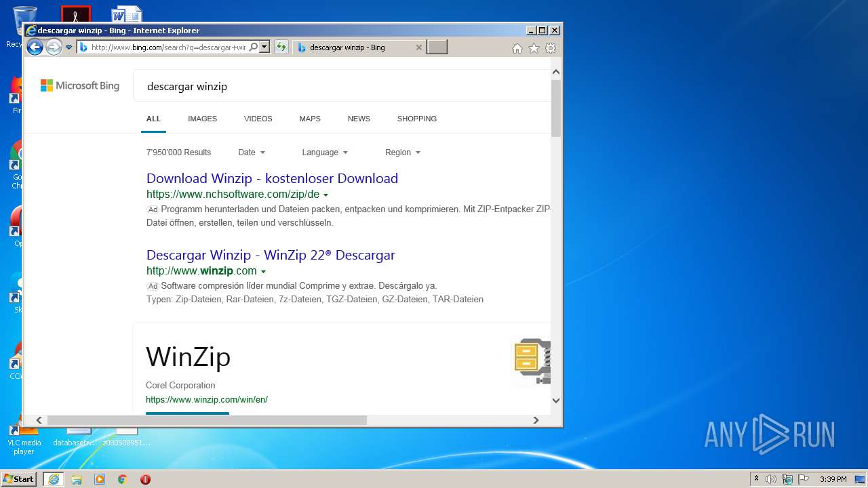Switch to the NEWS tab
This screenshot has height=488, width=868.
click(359, 119)
